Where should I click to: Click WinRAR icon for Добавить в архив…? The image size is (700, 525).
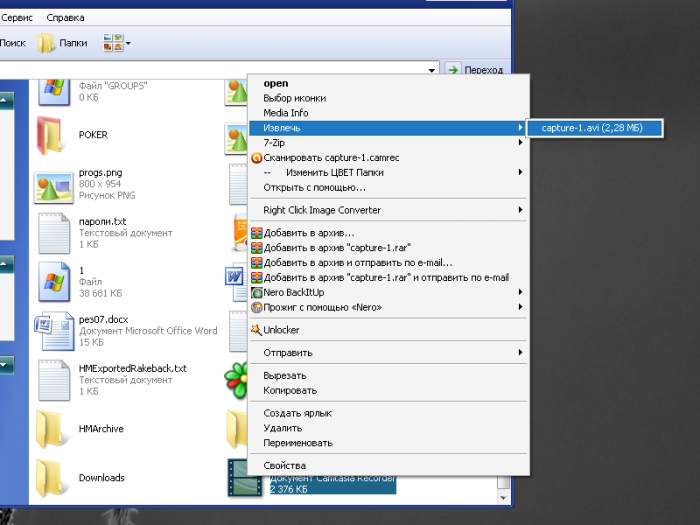(257, 233)
